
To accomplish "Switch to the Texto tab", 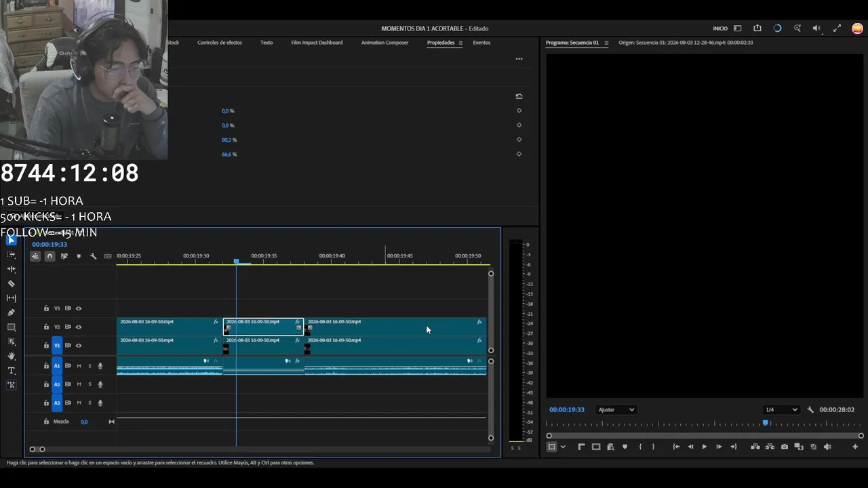I will point(267,43).
